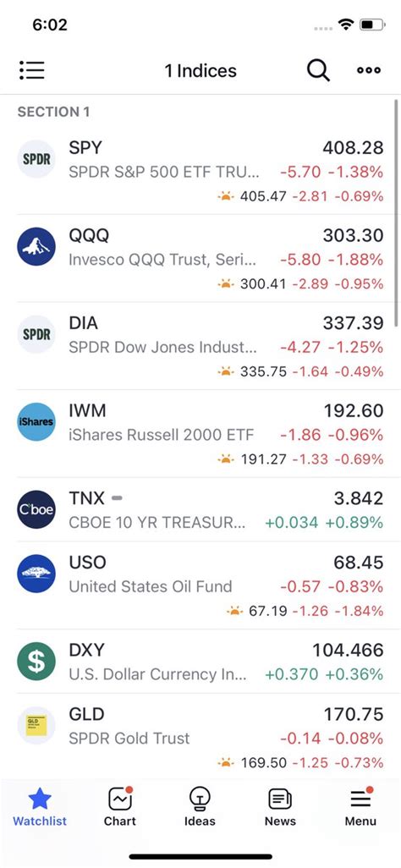Open the three-dots more options

click(369, 70)
